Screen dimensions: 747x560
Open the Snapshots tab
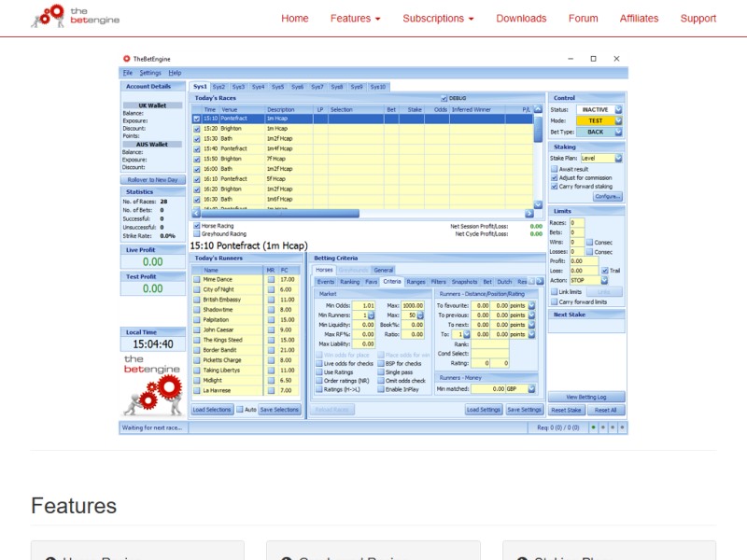click(x=464, y=282)
